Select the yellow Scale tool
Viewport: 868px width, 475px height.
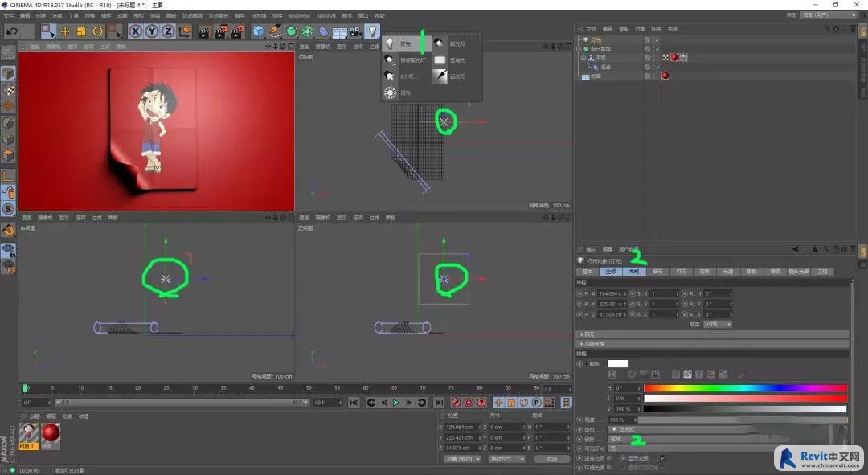coord(81,31)
